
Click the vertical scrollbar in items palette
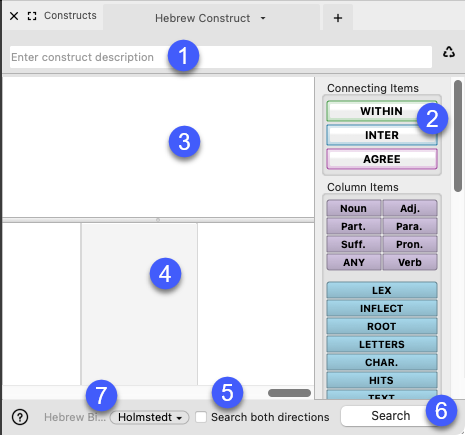(x=458, y=136)
